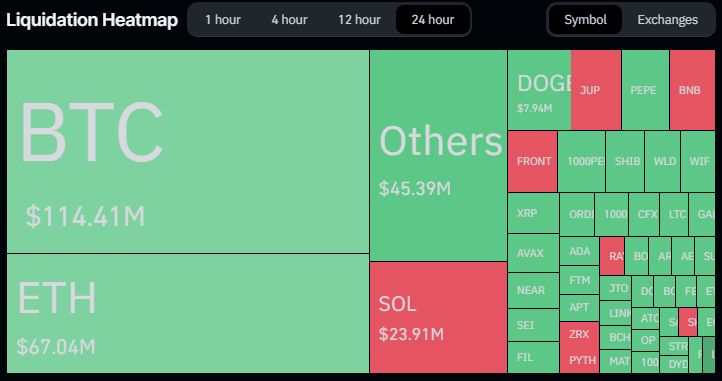
Task: Select the ATO tile above OP
Action: click(x=646, y=318)
